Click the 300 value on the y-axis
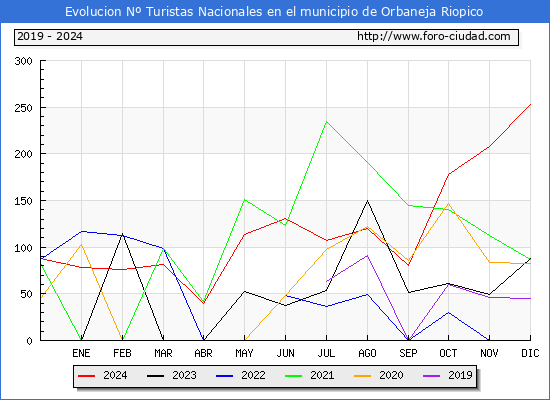 24,61
